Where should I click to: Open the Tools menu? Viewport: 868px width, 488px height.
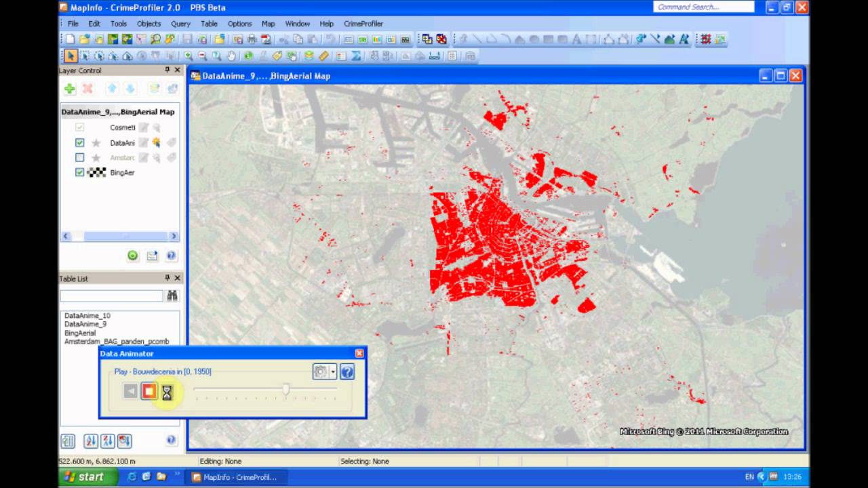click(x=119, y=24)
